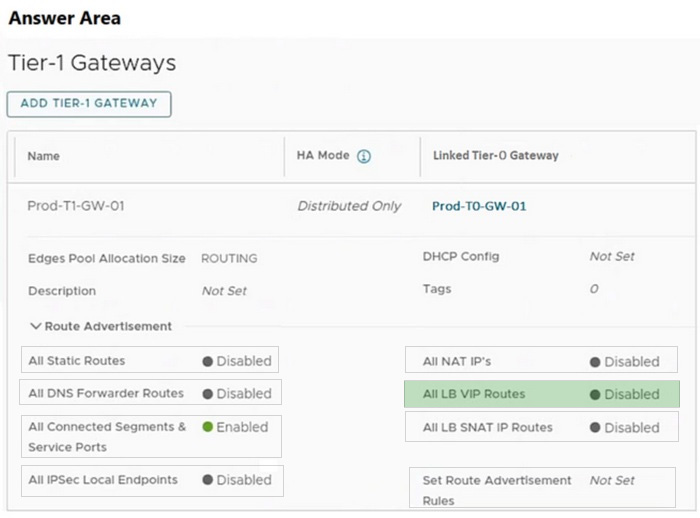Open Set Route Advertisement Rules
Viewport: 700px width, 518px height.
(x=611, y=481)
